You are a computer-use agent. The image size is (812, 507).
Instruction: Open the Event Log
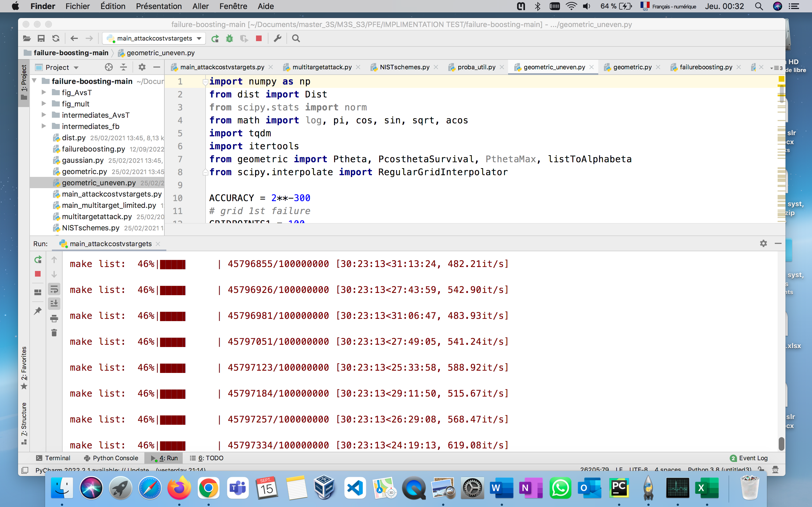[x=749, y=458]
